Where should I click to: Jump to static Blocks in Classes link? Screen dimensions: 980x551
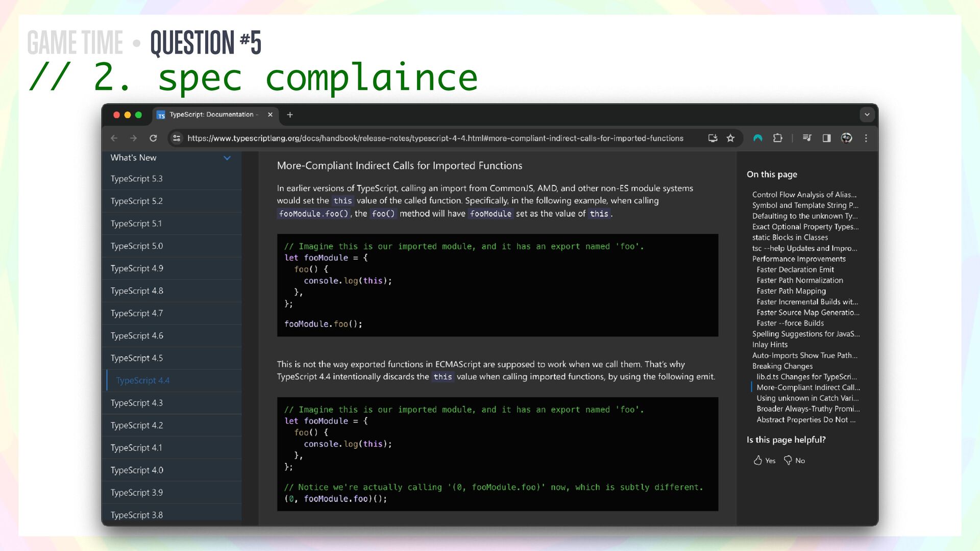790,238
